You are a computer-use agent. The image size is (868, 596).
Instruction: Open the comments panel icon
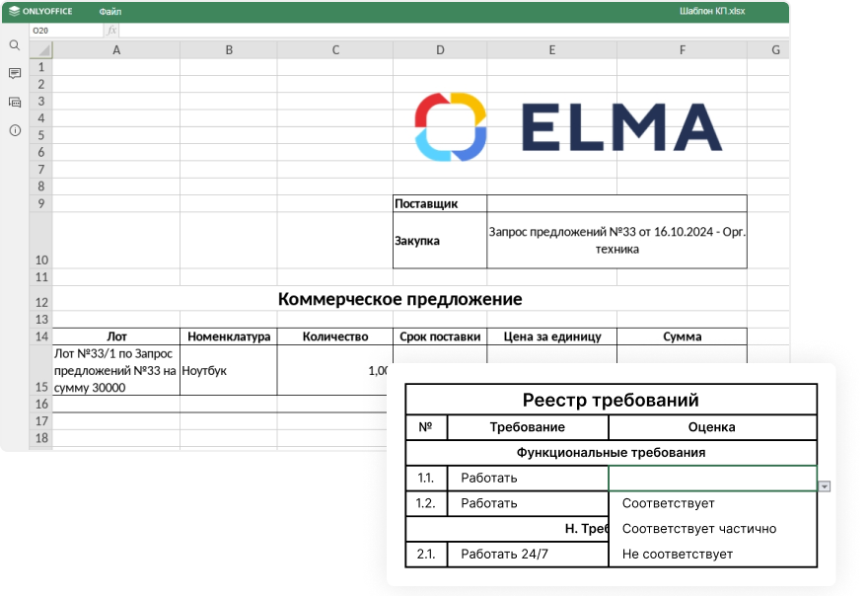pos(15,74)
